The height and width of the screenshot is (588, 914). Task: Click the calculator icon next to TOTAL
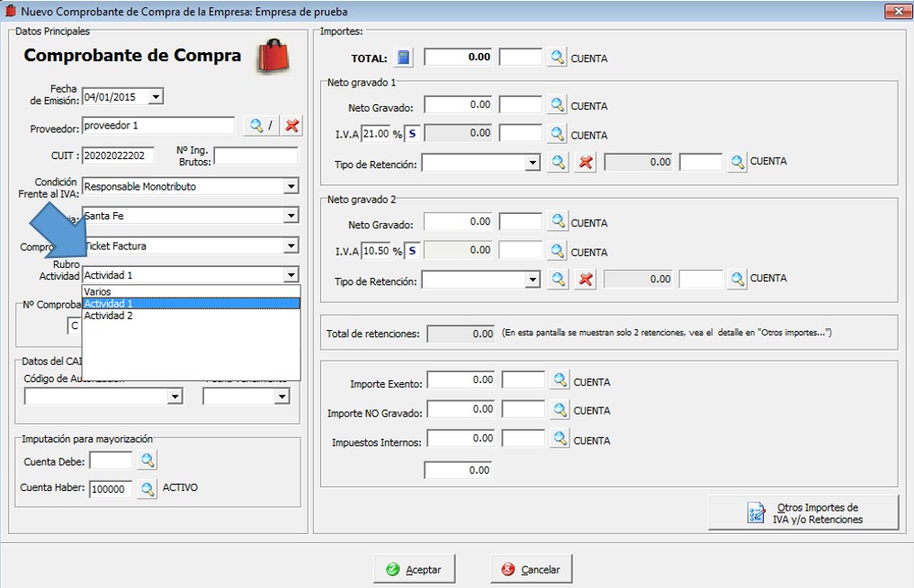click(404, 58)
